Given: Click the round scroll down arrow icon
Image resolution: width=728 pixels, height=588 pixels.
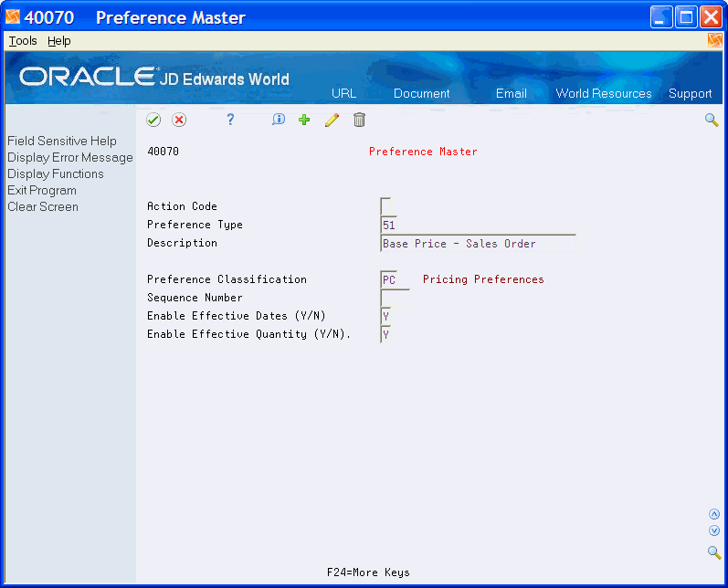Looking at the screenshot, I should (714, 530).
